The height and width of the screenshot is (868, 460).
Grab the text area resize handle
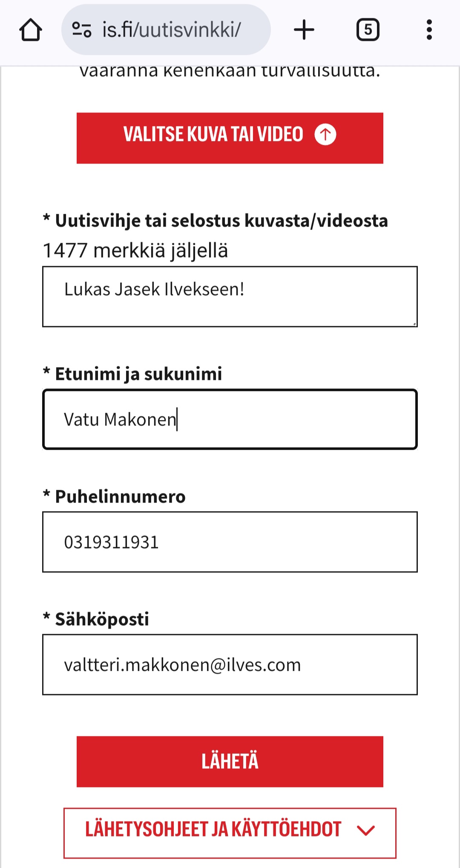point(414,324)
